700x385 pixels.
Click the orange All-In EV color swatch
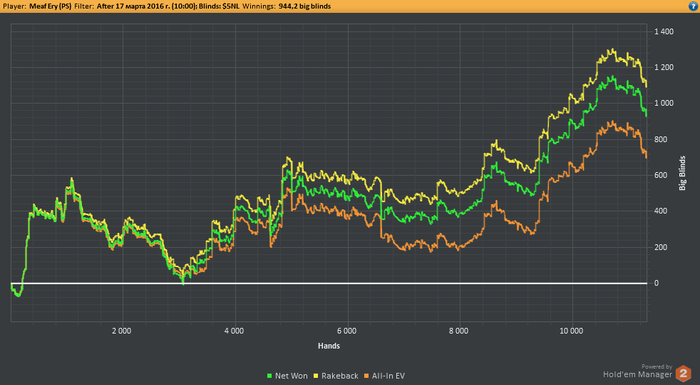click(x=367, y=376)
